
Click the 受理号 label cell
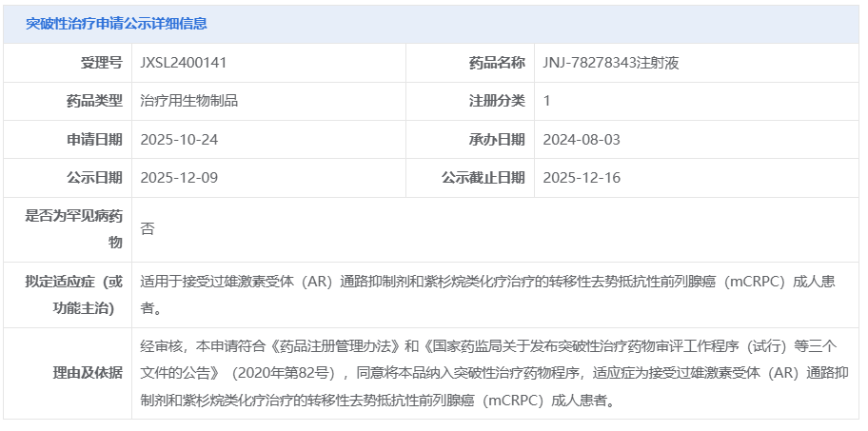(102, 63)
